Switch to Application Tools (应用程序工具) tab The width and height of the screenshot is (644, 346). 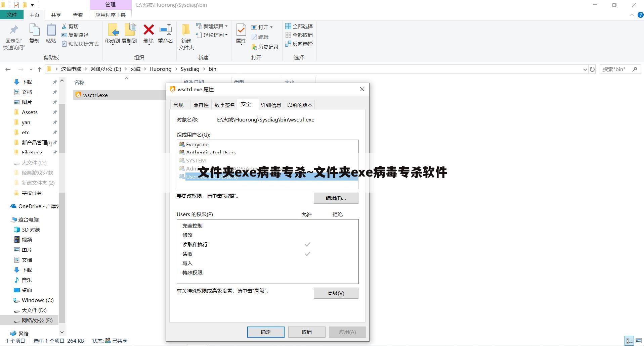[111, 15]
